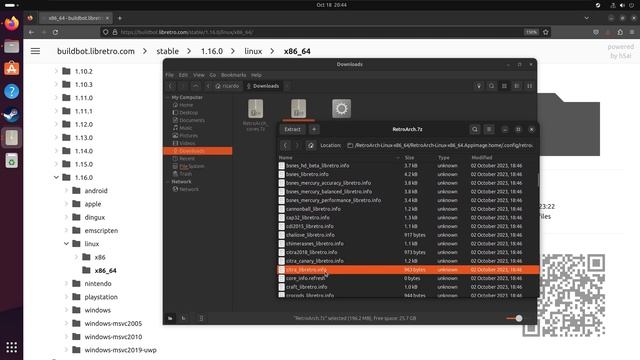This screenshot has width=640, height=360.
Task: Select cannonball_libretro.info in the archive
Action: pyautogui.click(x=408, y=209)
